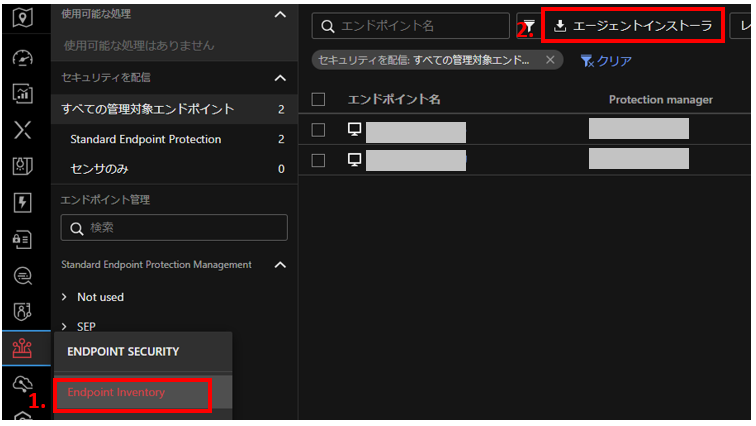
Task: Click the chart report icon in sidebar
Action: 22,93
